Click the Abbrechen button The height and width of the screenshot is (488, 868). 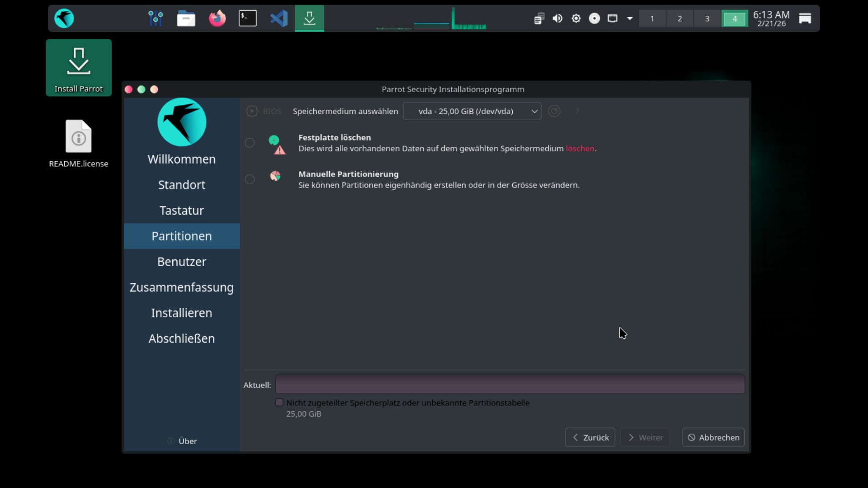[713, 437]
